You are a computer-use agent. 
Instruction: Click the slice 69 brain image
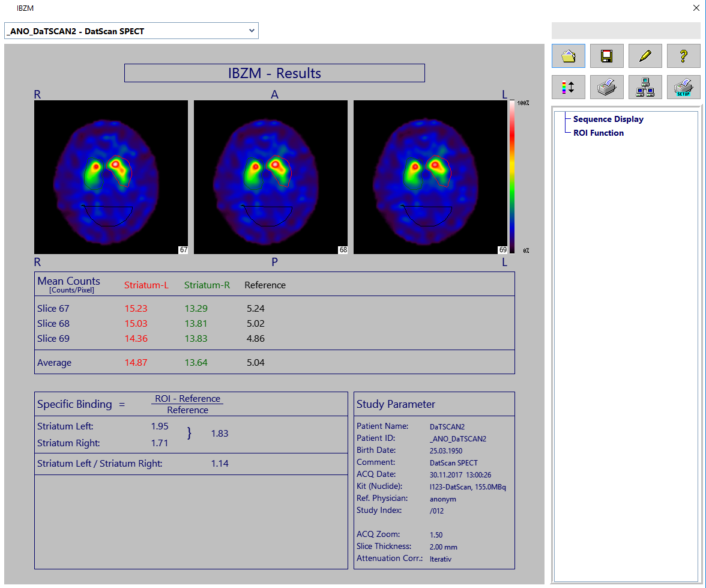coord(430,177)
